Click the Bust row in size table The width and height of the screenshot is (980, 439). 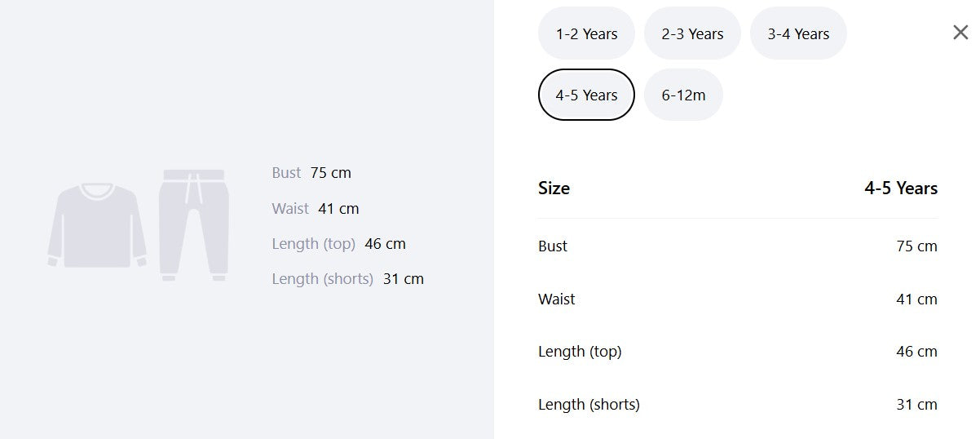tap(738, 246)
